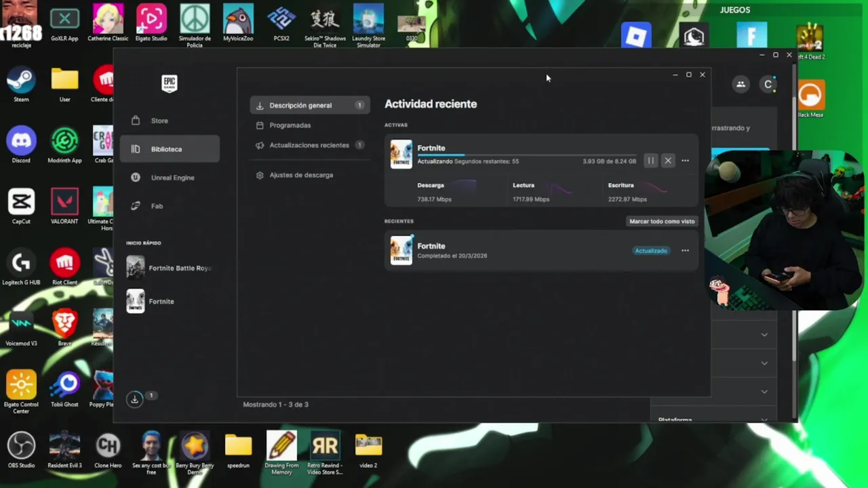View Actualizaciones recientes
The width and height of the screenshot is (868, 488).
coord(310,145)
